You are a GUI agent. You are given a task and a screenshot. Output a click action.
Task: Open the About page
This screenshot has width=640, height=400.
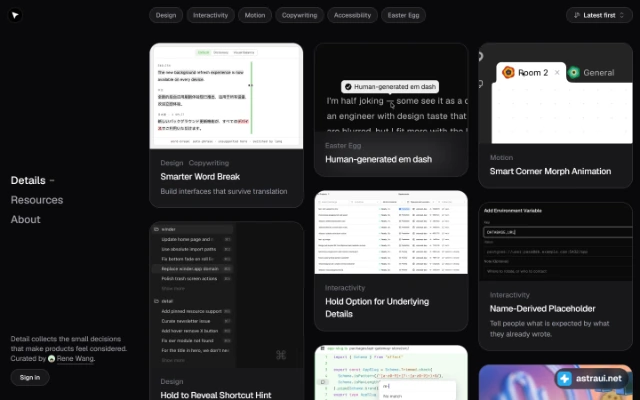pyautogui.click(x=25, y=220)
